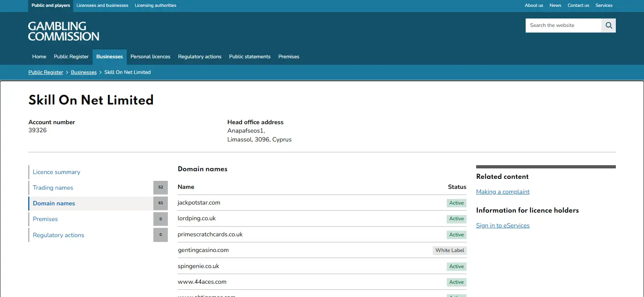Image resolution: width=644 pixels, height=297 pixels.
Task: Select lordping.co.uk domain text
Action: (x=196, y=218)
